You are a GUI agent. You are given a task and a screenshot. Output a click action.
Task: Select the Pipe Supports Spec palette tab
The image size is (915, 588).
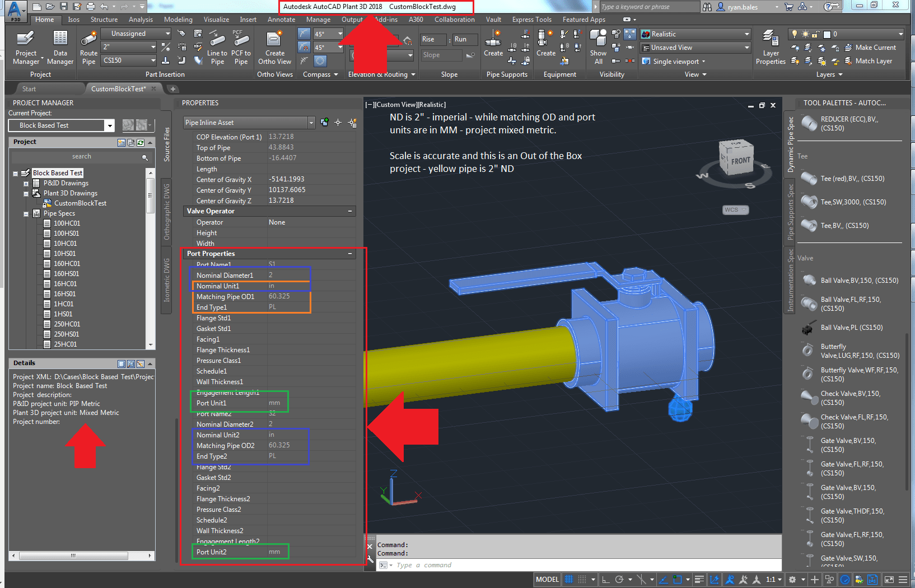[x=791, y=212]
